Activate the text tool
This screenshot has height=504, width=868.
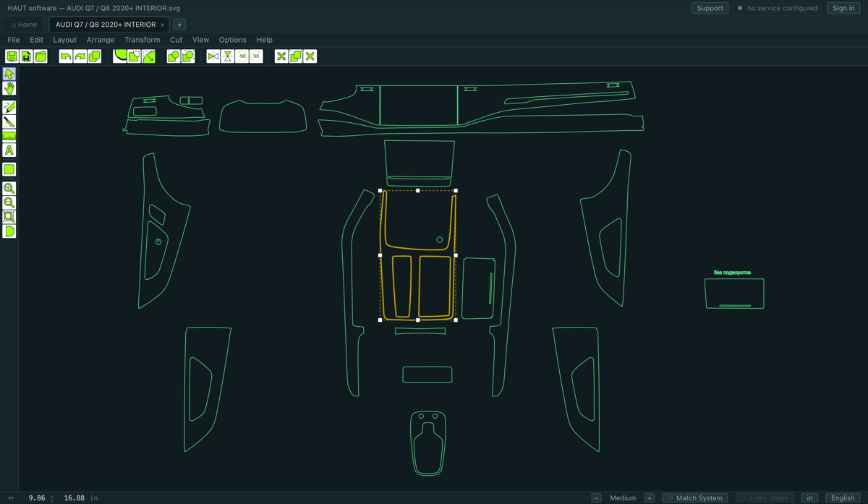pos(9,150)
